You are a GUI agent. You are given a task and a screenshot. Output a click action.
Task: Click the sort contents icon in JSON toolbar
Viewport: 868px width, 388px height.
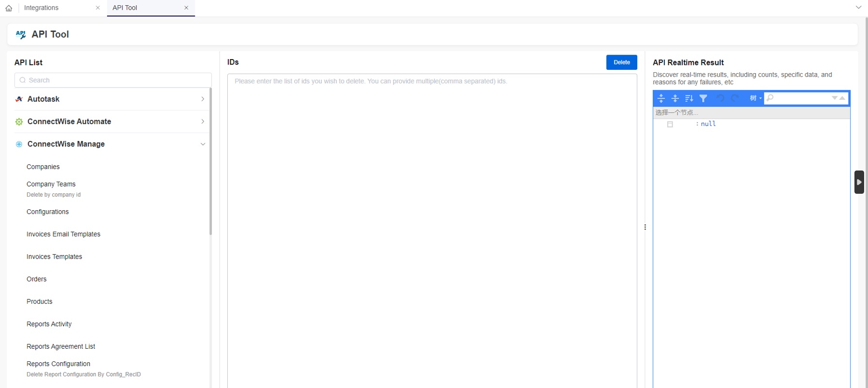tap(689, 98)
